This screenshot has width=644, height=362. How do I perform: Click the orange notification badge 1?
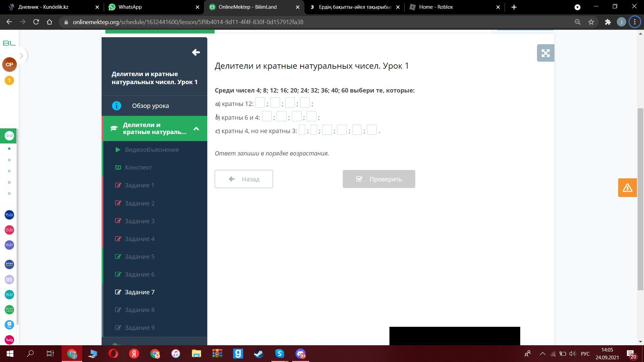[x=9, y=80]
